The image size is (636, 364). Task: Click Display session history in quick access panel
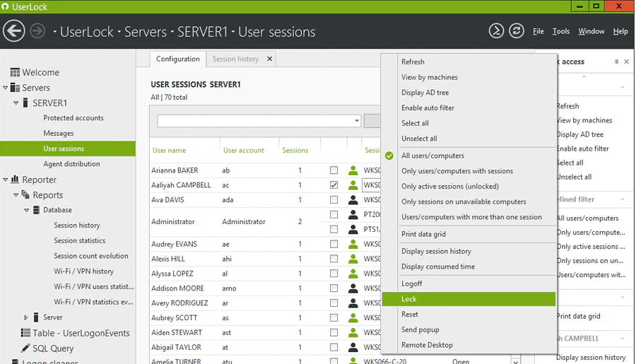click(x=591, y=358)
